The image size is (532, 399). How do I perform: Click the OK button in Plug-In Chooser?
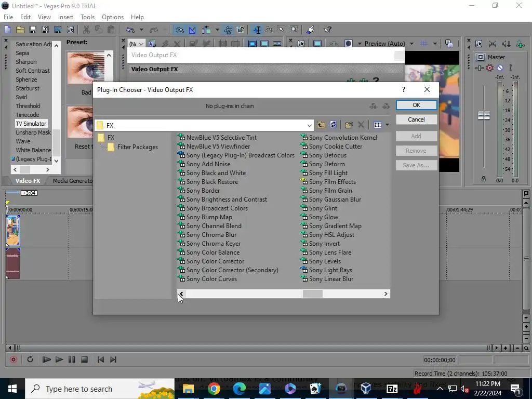pos(416,105)
